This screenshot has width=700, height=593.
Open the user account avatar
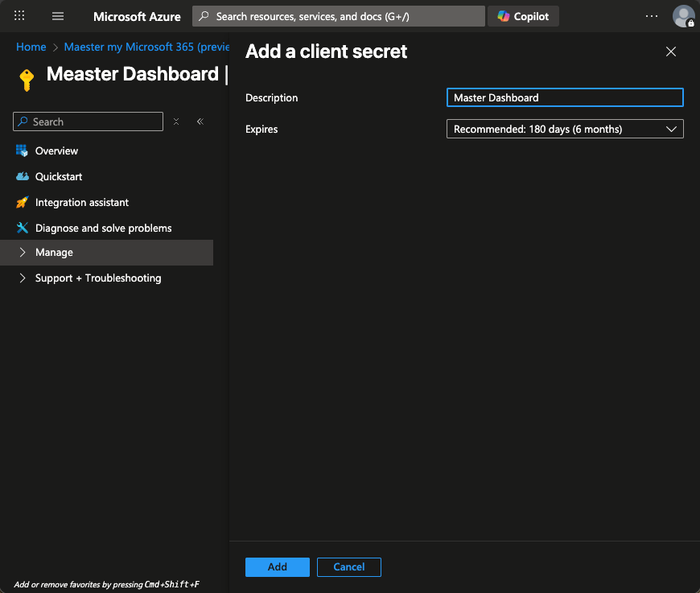pos(683,16)
